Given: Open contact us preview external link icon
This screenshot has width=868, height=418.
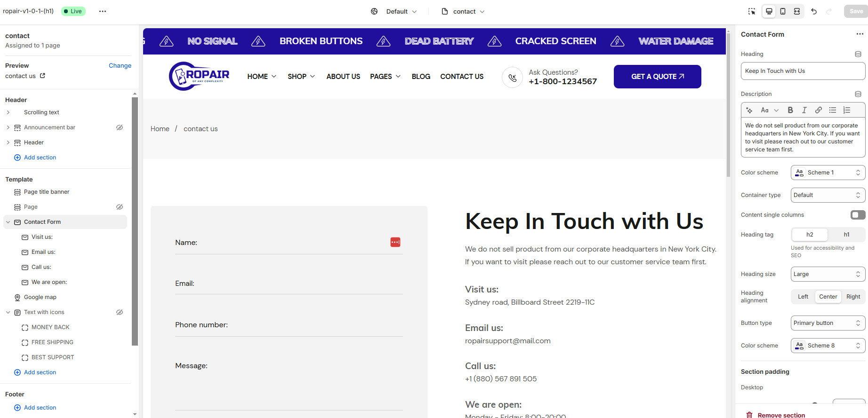Looking at the screenshot, I should (42, 76).
